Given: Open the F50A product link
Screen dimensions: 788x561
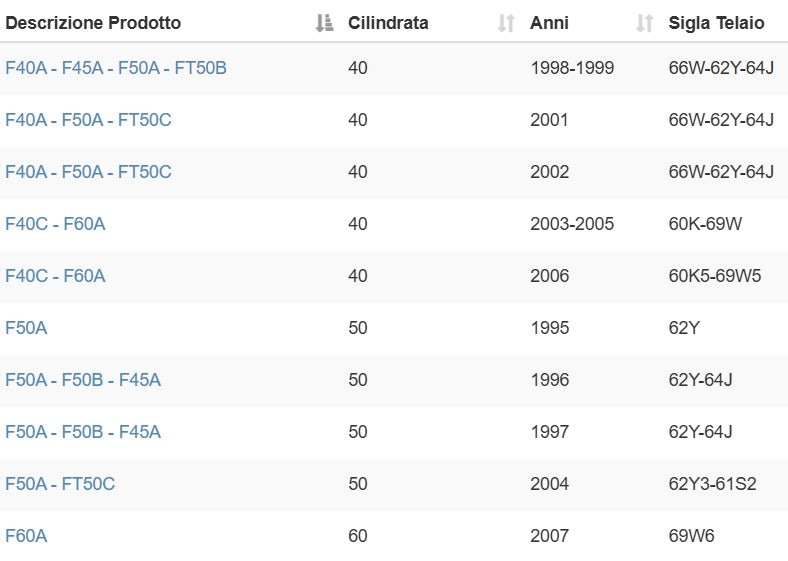Looking at the screenshot, I should click(x=26, y=328).
